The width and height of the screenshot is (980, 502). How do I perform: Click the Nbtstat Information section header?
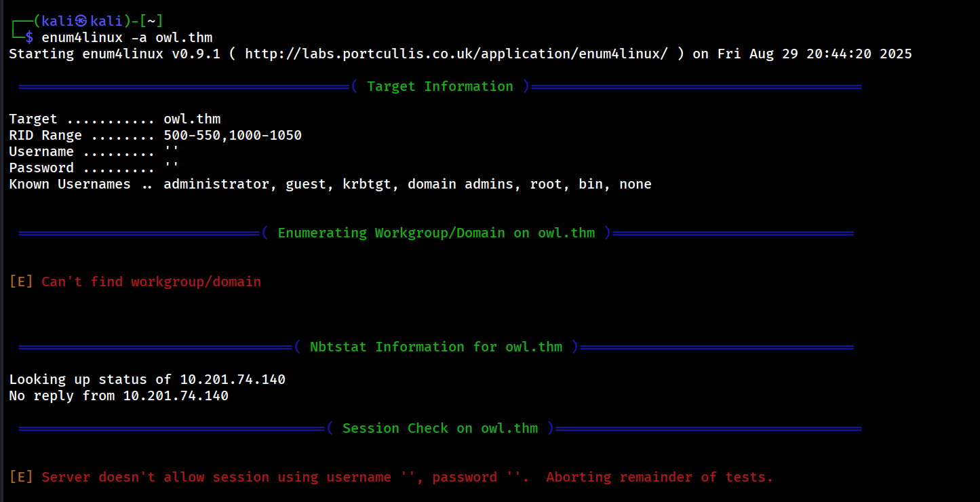[x=436, y=347]
